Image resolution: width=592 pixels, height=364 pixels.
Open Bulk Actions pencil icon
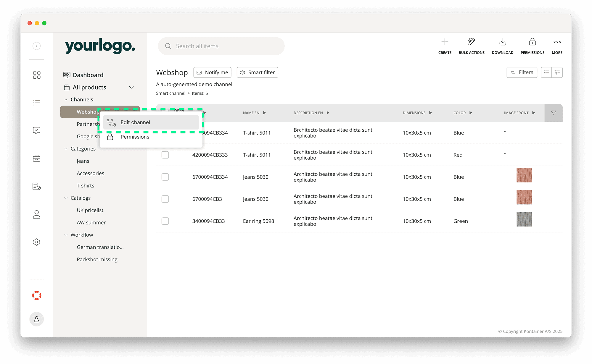click(x=472, y=42)
